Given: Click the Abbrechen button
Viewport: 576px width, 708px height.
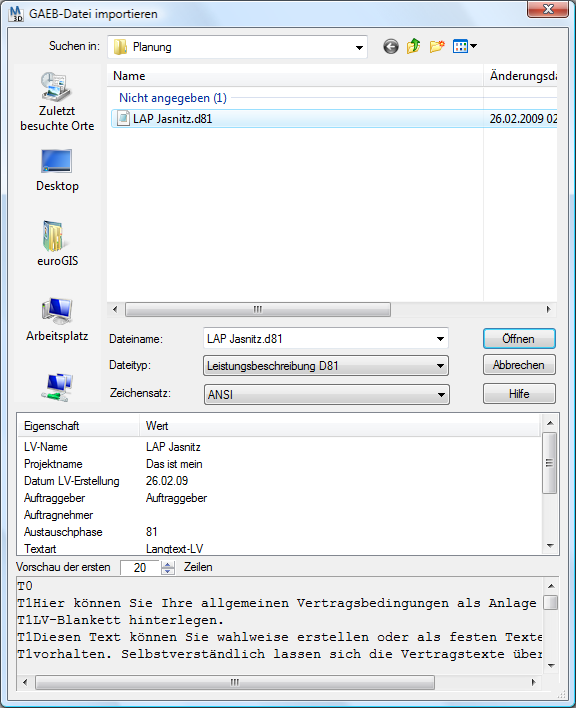Looking at the screenshot, I should coord(519,365).
